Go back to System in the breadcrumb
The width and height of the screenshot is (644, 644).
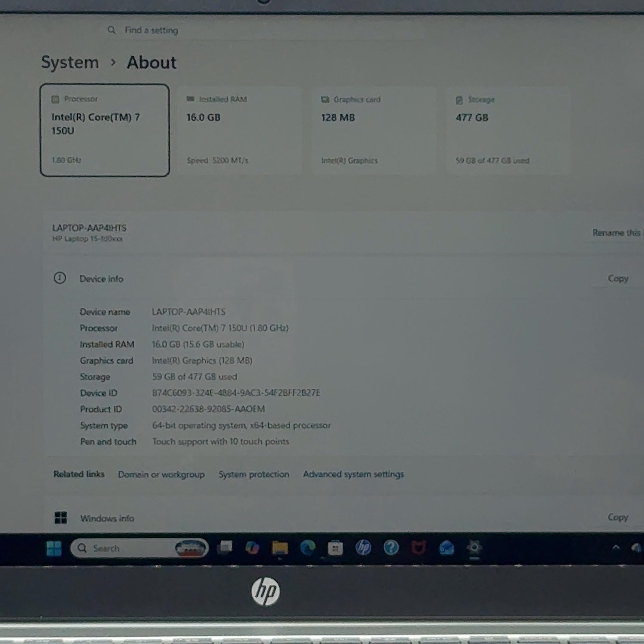[70, 63]
